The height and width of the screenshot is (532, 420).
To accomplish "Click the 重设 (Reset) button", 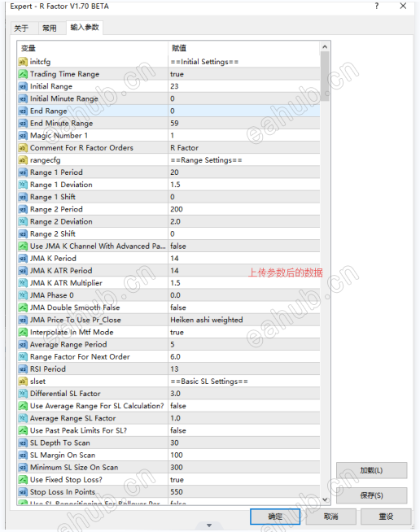I will tap(386, 517).
